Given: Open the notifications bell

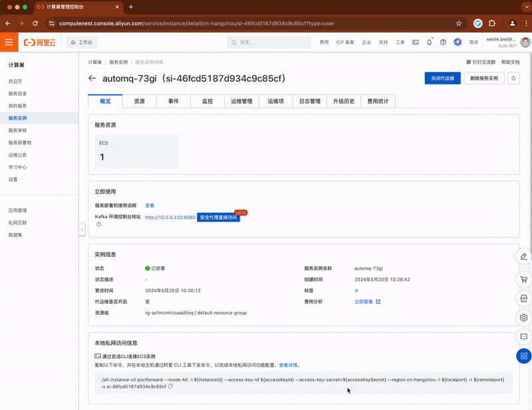Looking at the screenshot, I should [429, 42].
